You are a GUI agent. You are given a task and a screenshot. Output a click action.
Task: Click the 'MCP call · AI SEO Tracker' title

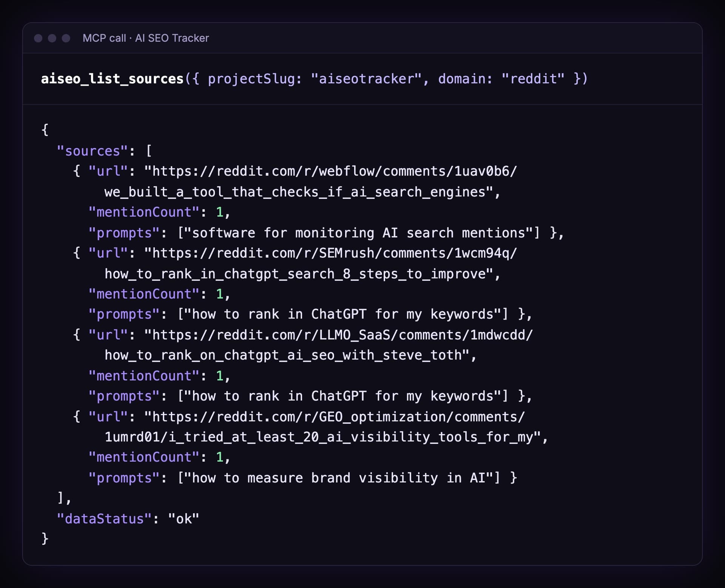pos(146,38)
